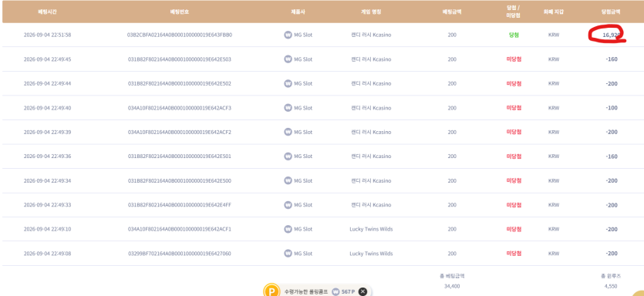Image resolution: width=644 pixels, height=296 pixels.
Task: Click the MG Slot W icon for bet ending E642ACF3
Action: pos(288,108)
